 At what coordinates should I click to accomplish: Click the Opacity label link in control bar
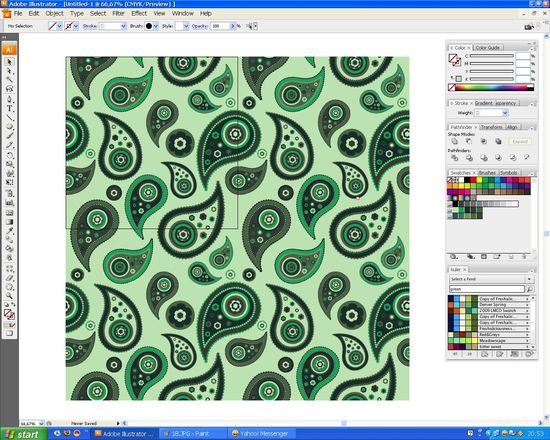tap(200, 26)
